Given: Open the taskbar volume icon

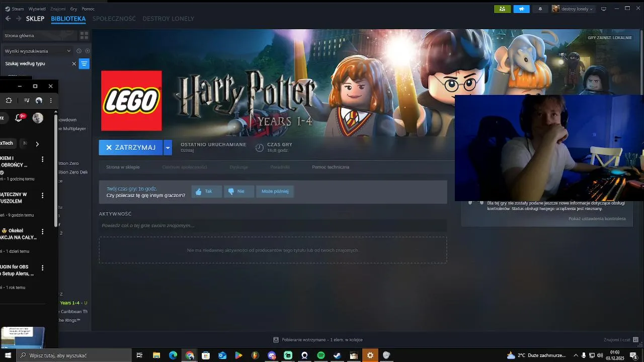Looking at the screenshot, I should [x=600, y=355].
